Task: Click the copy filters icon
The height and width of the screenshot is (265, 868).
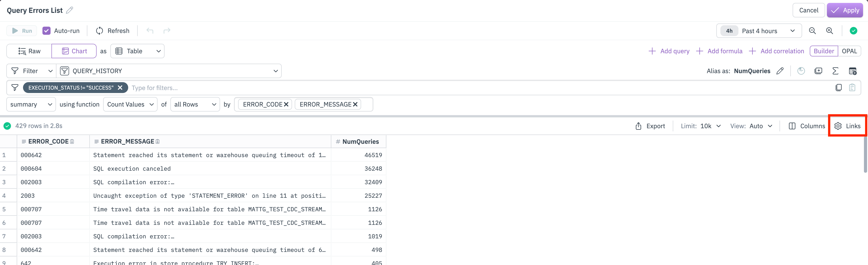Action: pyautogui.click(x=839, y=88)
